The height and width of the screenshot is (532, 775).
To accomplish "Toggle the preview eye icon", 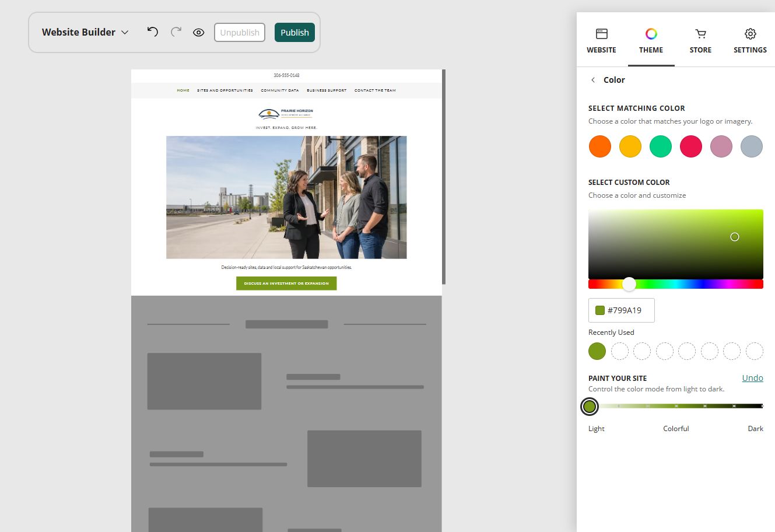I will (x=199, y=33).
